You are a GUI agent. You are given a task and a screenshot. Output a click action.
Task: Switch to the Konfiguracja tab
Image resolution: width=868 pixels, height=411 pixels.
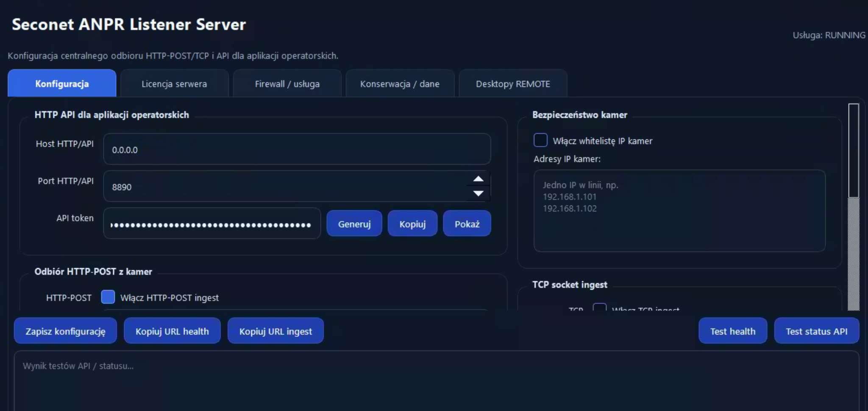[x=62, y=84]
